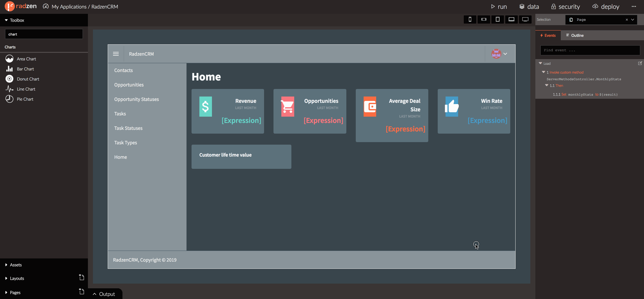Switch to laptop preview size
This screenshot has height=299, width=644.
511,19
